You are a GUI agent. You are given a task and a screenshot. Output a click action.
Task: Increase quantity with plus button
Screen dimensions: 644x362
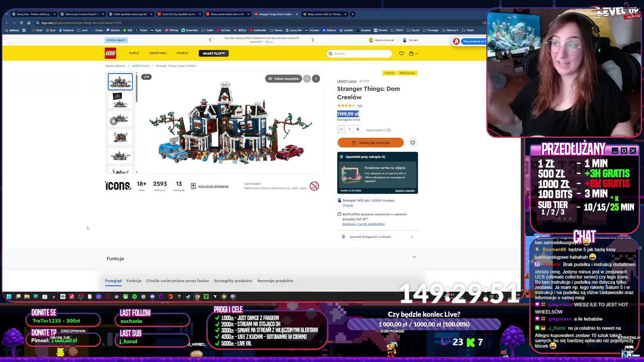point(358,130)
